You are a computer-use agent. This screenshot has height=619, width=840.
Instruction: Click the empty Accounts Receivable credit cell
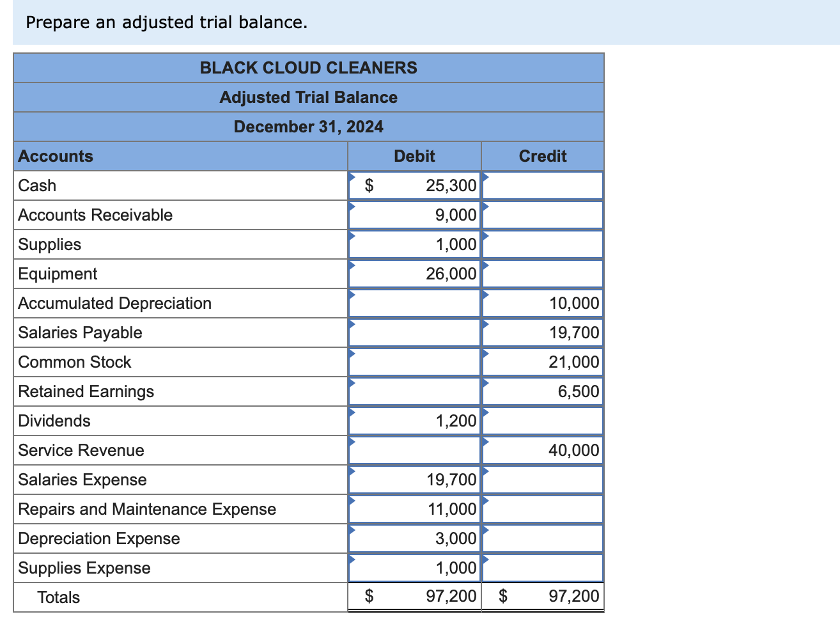pyautogui.click(x=542, y=215)
